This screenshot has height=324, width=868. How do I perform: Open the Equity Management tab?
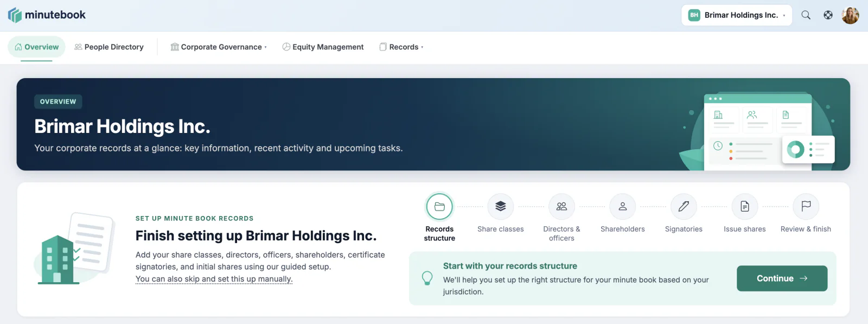coord(323,47)
